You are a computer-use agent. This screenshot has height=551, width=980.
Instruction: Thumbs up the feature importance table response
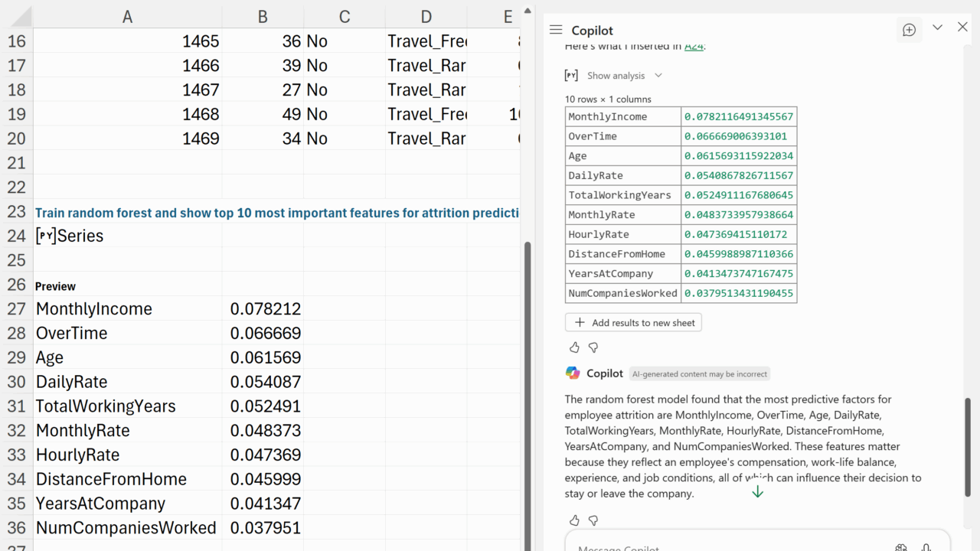coord(574,347)
